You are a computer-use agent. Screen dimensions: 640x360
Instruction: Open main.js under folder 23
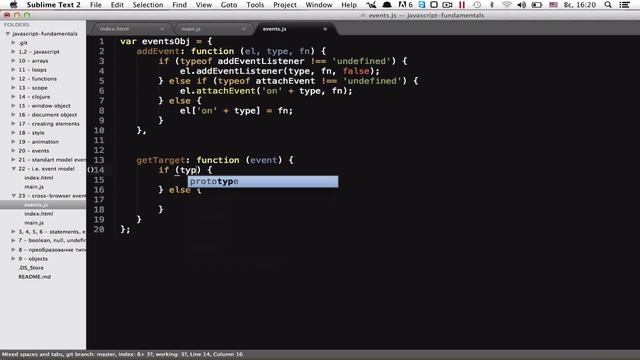(34, 223)
